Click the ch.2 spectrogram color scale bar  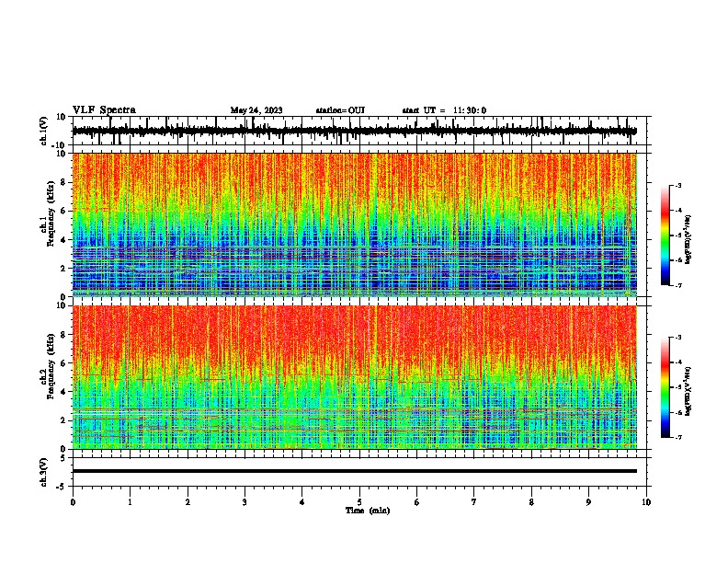(x=665, y=387)
